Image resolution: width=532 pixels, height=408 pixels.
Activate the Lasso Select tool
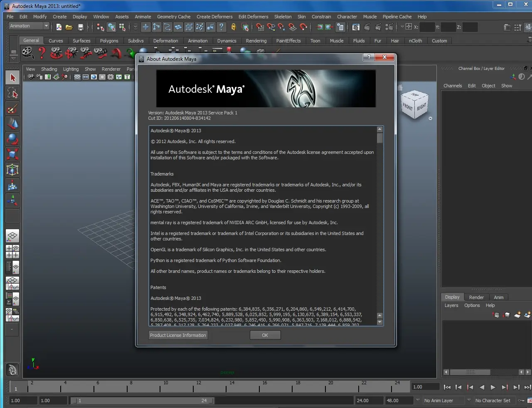pyautogui.click(x=12, y=93)
